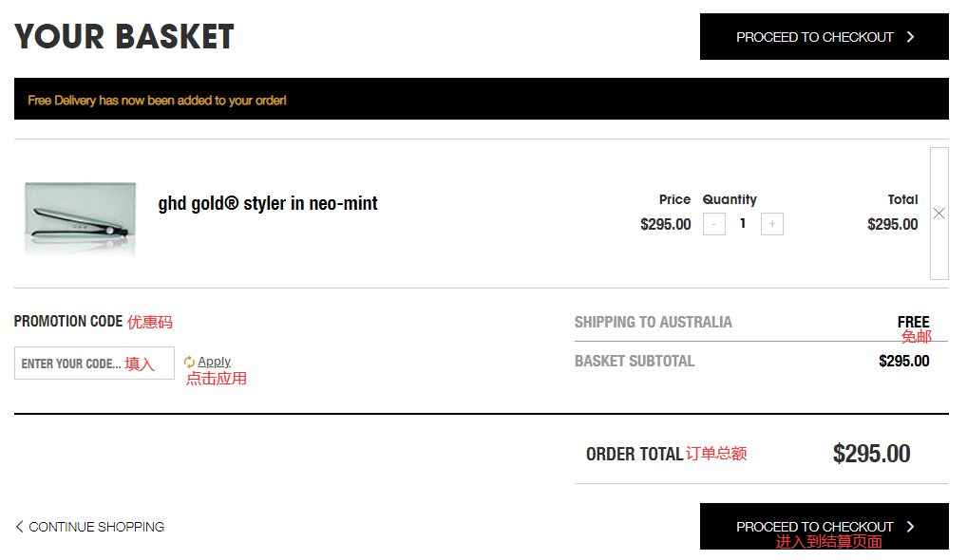Apply the promotion code
Viewport: 967px width, 560px height.
coord(214,362)
